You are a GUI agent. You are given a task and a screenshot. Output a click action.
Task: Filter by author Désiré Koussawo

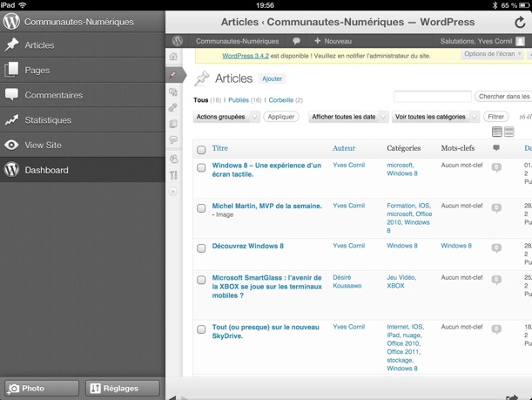347,281
